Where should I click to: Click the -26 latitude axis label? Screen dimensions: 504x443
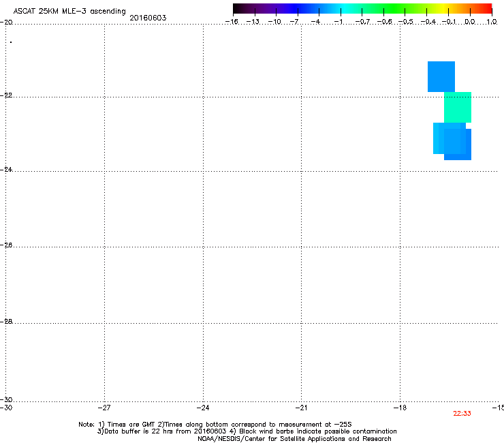point(6,245)
